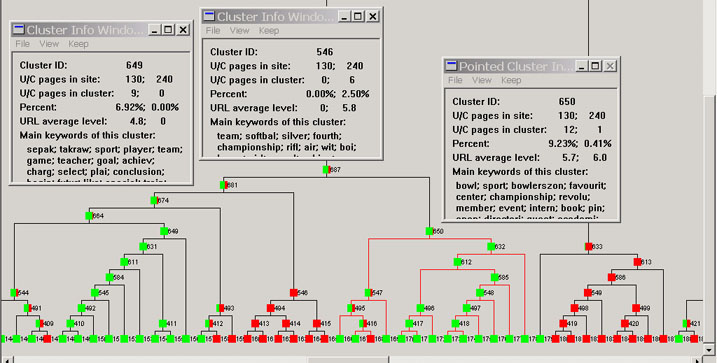Select cluster node 421
This screenshot has width=717, height=363.
tap(686, 324)
